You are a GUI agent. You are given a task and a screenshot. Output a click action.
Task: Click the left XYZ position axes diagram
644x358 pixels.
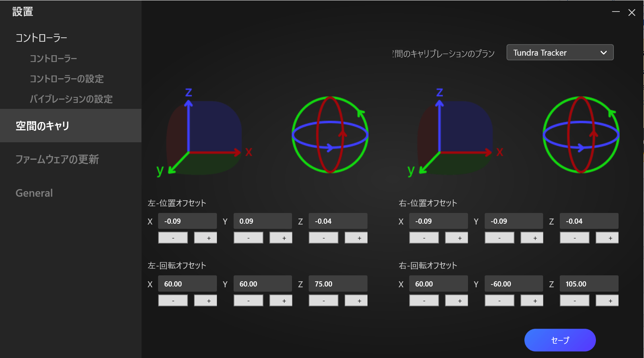click(204, 135)
